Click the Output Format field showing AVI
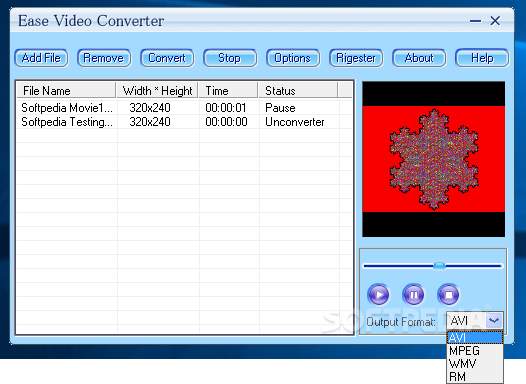The height and width of the screenshot is (384, 526). tap(475, 321)
